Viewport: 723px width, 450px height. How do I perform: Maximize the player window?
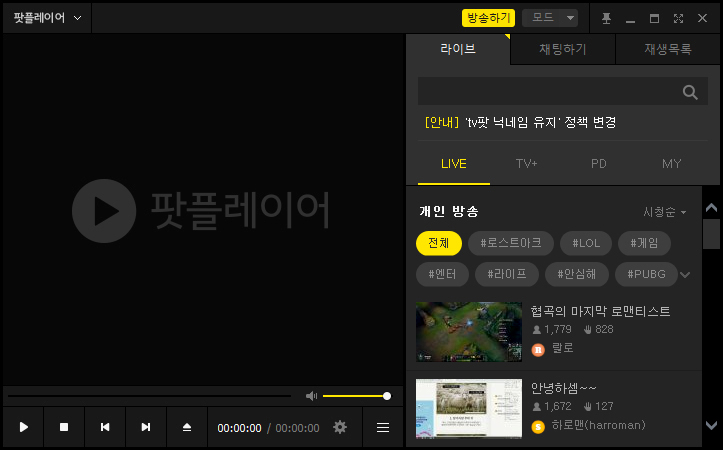coord(654,18)
